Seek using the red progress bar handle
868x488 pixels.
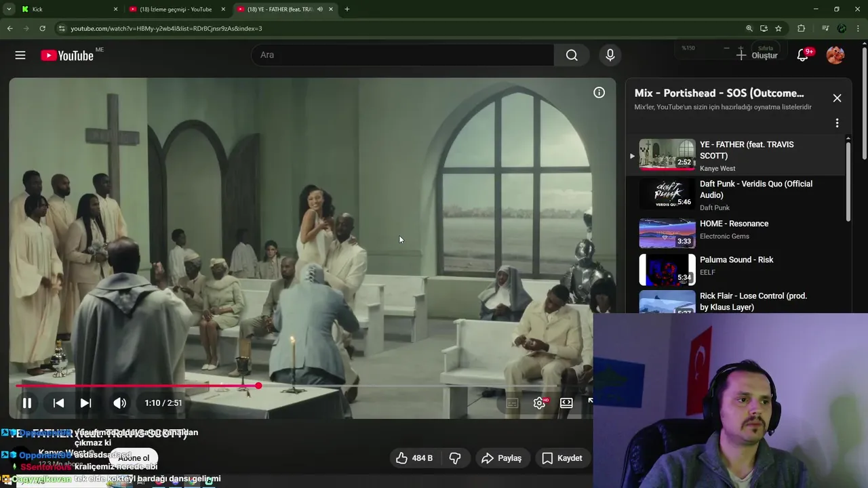(x=258, y=386)
